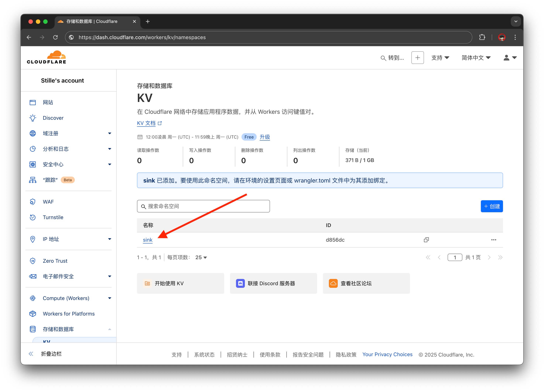Image resolution: width=544 pixels, height=392 pixels.
Task: Click the 使用条款 footer link
Action: point(270,354)
